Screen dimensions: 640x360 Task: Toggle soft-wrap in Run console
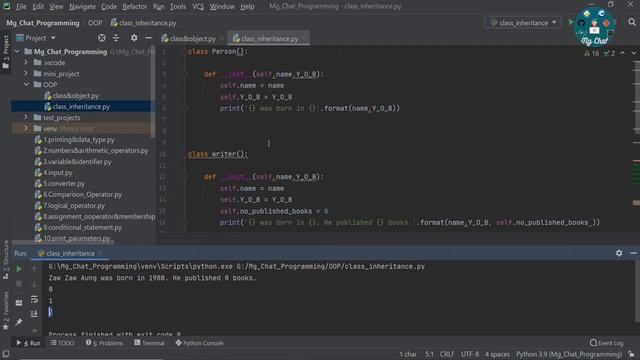(34, 299)
